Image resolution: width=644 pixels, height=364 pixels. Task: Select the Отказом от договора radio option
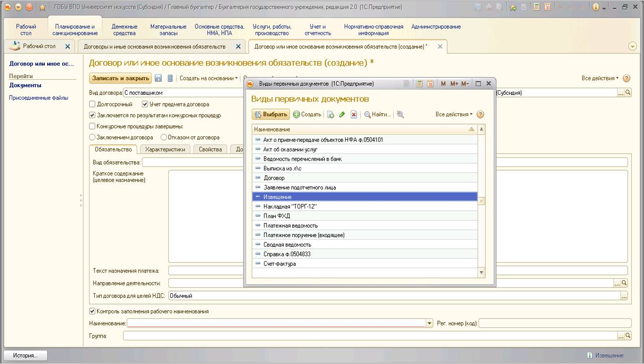(164, 138)
